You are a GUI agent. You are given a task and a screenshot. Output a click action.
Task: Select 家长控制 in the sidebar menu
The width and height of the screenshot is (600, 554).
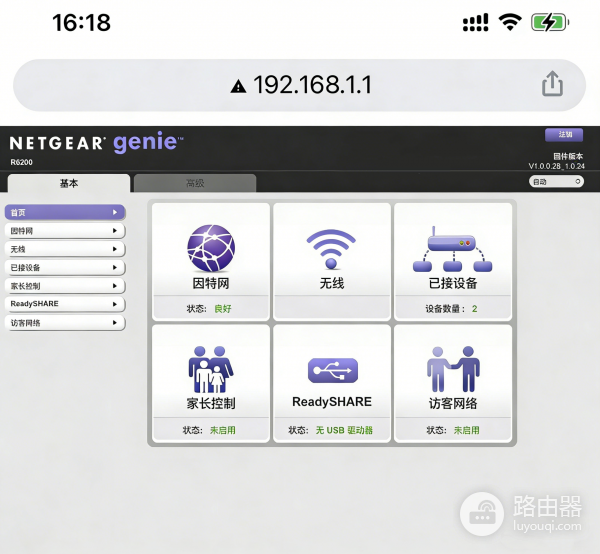click(x=65, y=286)
